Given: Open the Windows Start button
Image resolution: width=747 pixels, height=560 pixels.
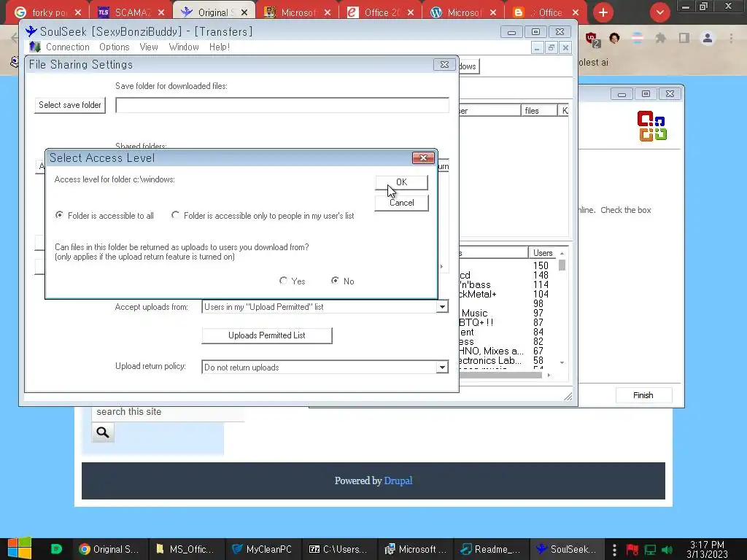Looking at the screenshot, I should pyautogui.click(x=20, y=549).
